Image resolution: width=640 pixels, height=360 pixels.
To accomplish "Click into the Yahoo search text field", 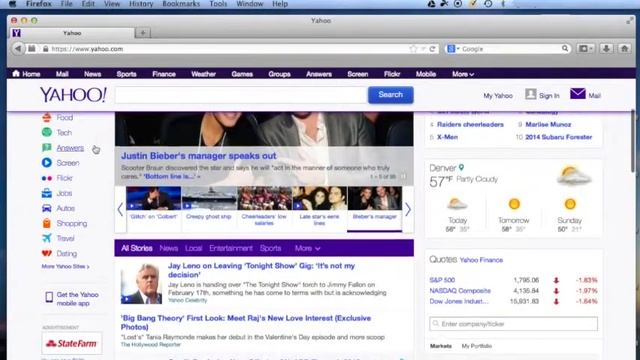I will [x=241, y=95].
